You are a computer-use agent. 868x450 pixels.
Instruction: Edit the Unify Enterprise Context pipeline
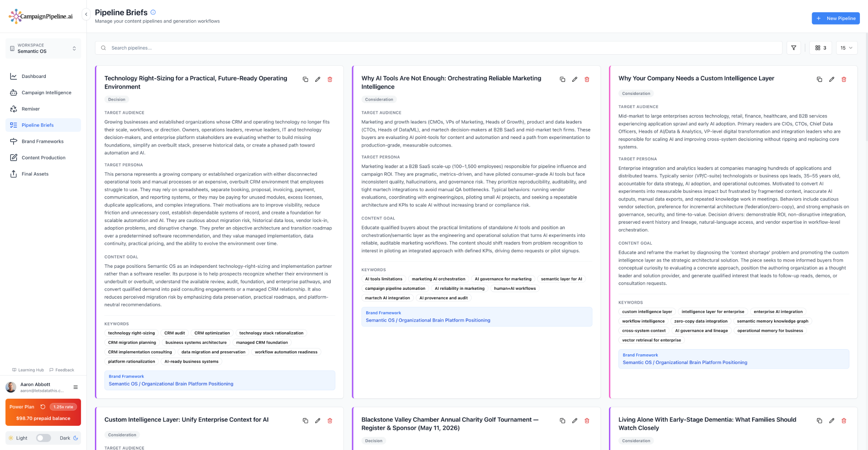[x=317, y=421]
